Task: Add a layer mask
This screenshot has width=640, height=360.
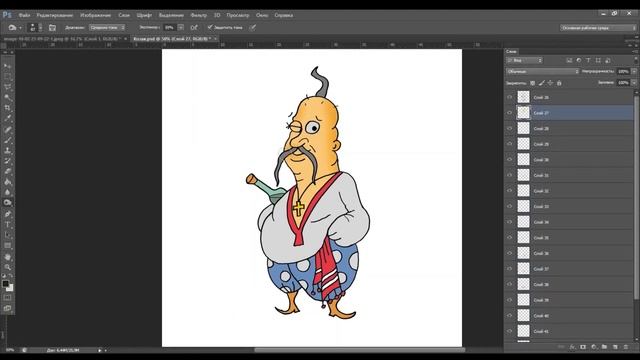Action: click(583, 347)
